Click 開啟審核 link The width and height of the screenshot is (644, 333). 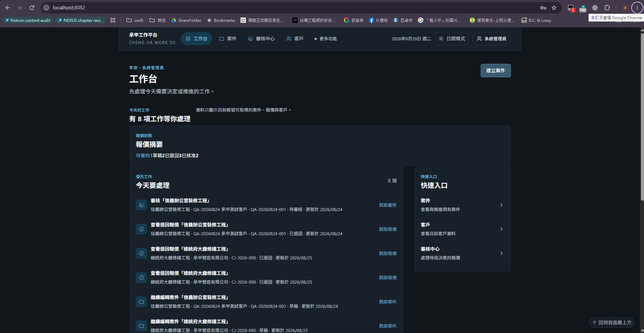[x=388, y=205]
